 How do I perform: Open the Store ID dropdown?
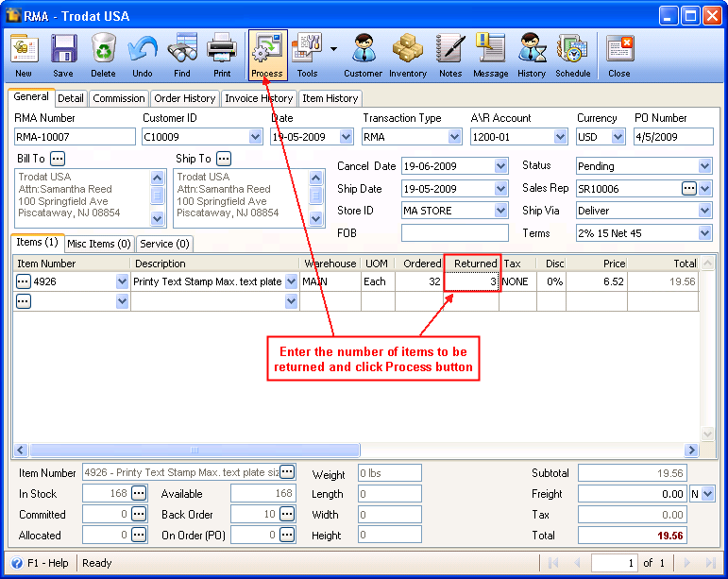[x=500, y=211]
